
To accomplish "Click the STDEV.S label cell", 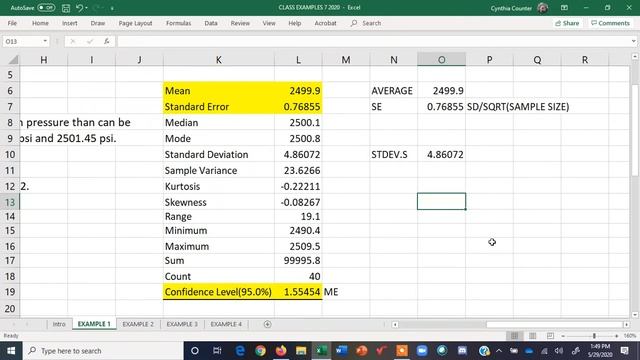I will (x=393, y=154).
